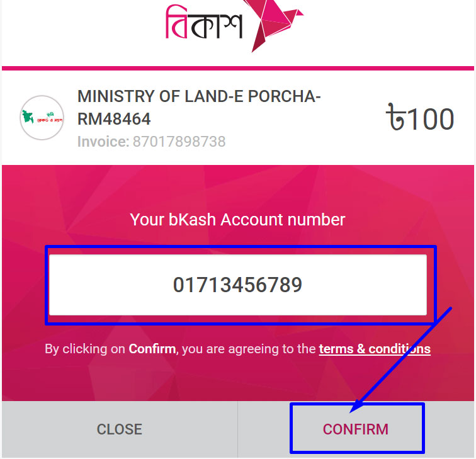Image resolution: width=476 pixels, height=459 pixels.
Task: Click the phone number 01713456789
Action: (238, 285)
